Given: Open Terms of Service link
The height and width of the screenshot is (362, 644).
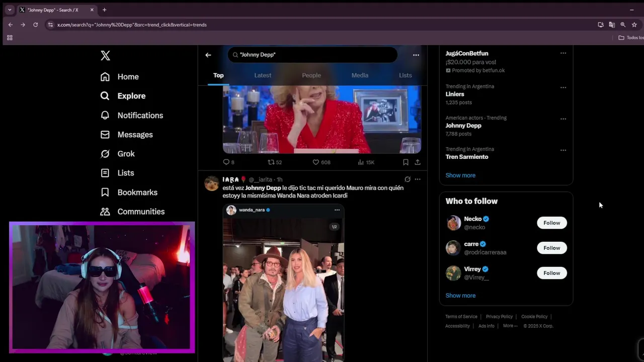Looking at the screenshot, I should pyautogui.click(x=461, y=317).
